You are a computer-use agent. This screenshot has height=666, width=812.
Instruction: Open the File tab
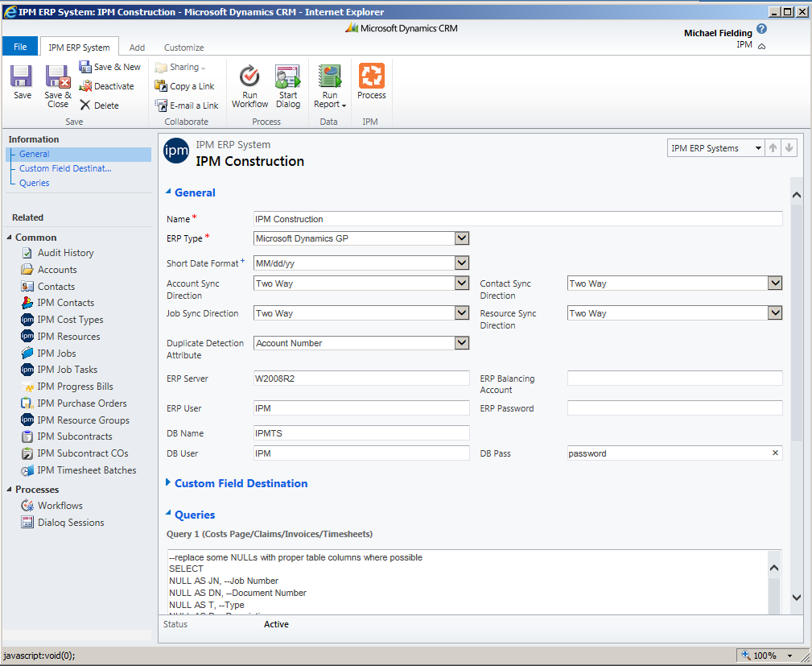(20, 47)
